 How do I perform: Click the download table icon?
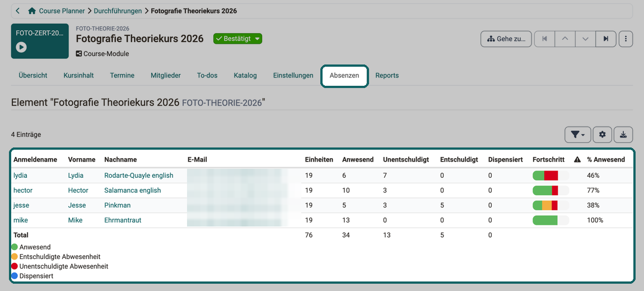(623, 135)
